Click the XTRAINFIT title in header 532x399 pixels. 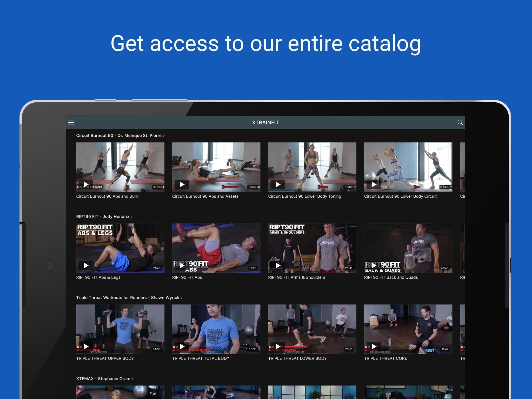click(x=265, y=123)
